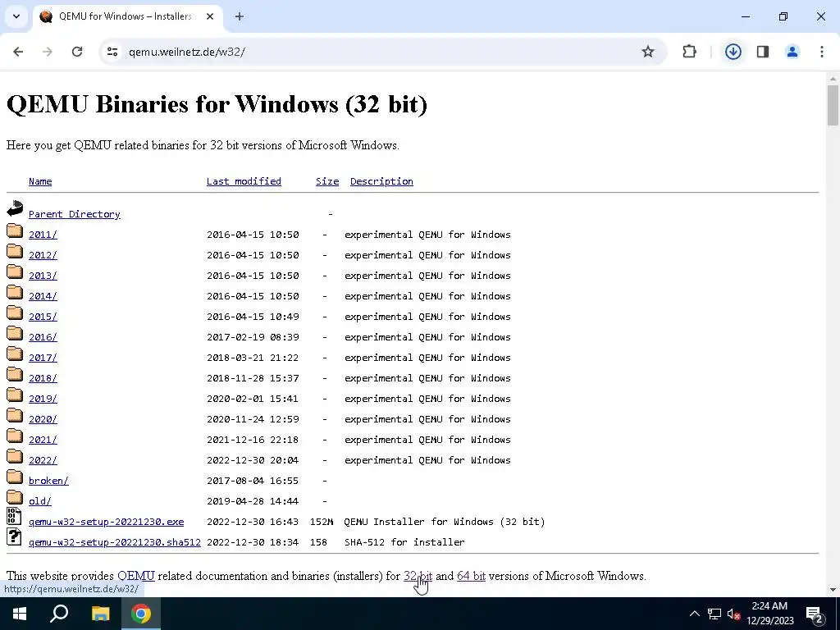The width and height of the screenshot is (840, 630).
Task: Open the 2012/ directory link
Action: point(43,255)
